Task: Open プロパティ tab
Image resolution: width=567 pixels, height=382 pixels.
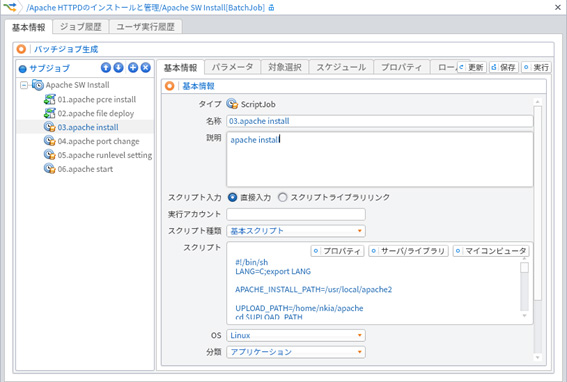Action: coord(401,67)
